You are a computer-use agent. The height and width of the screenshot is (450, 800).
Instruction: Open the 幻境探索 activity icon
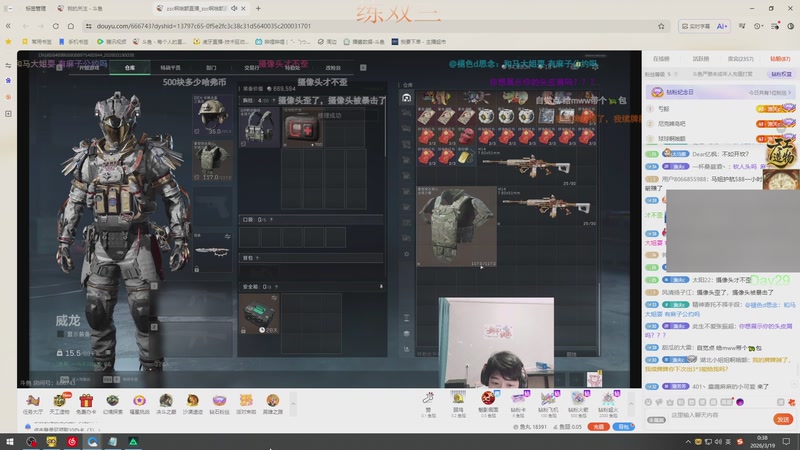pyautogui.click(x=112, y=404)
